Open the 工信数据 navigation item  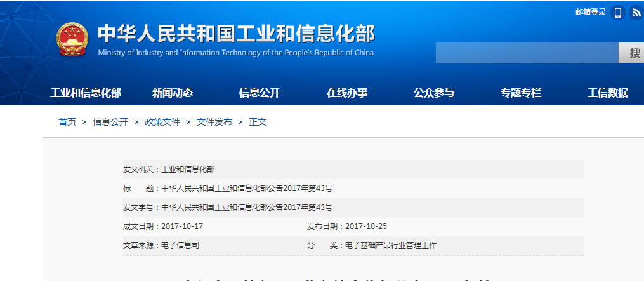(608, 93)
